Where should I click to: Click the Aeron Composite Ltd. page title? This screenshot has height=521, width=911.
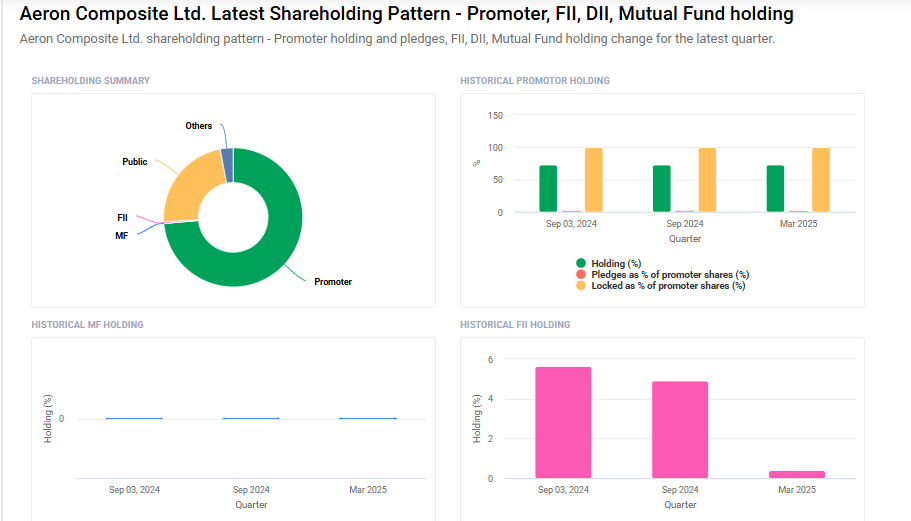point(406,13)
